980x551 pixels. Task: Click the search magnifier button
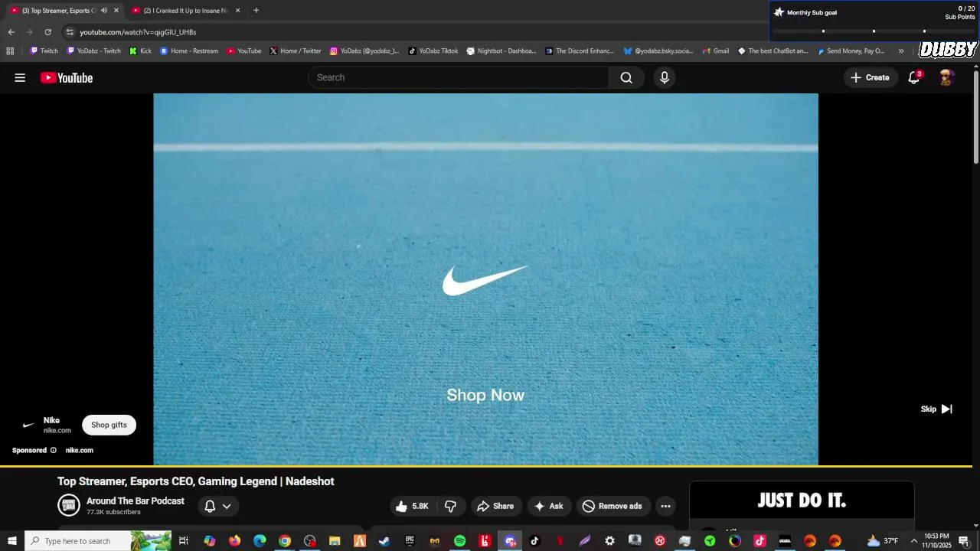[626, 77]
